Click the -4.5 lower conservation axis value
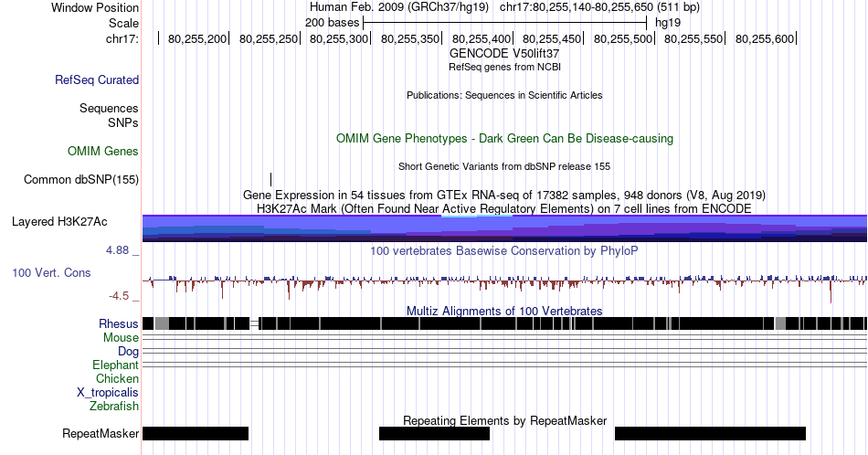The image size is (868, 455). coord(119,296)
